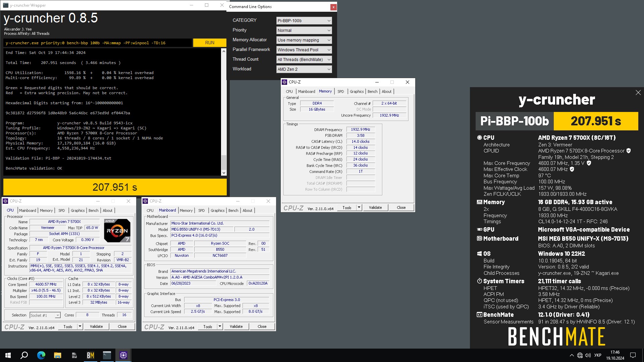Expand the CATEGORY dropdown showing Pi-BBP-100b
Image resolution: width=644 pixels, height=362 pixels.
pos(304,21)
